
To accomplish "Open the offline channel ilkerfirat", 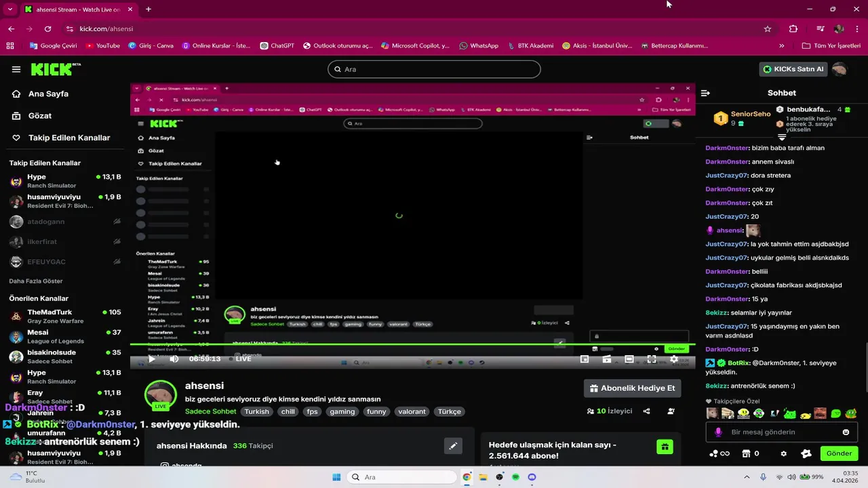I will (65, 241).
